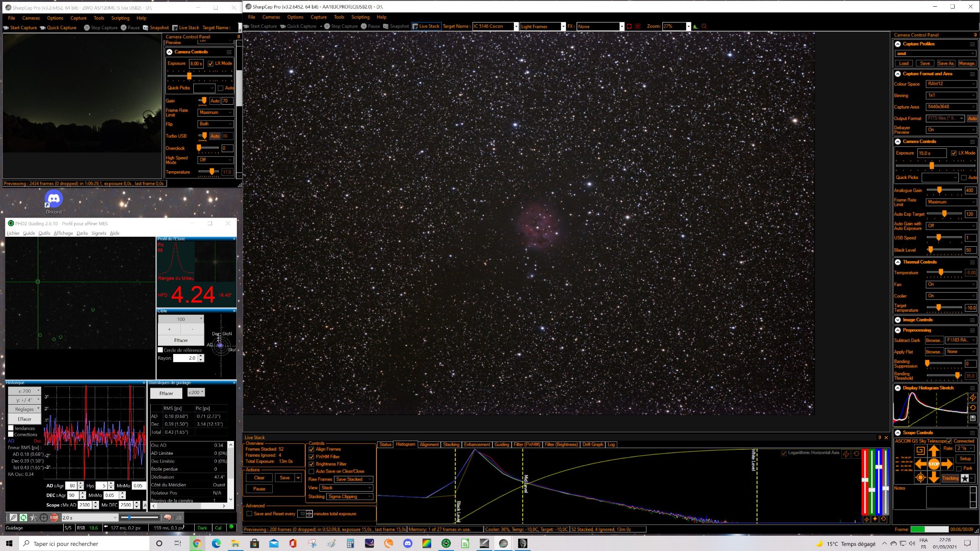Enable Auto Save on Clear/Close

point(312,472)
